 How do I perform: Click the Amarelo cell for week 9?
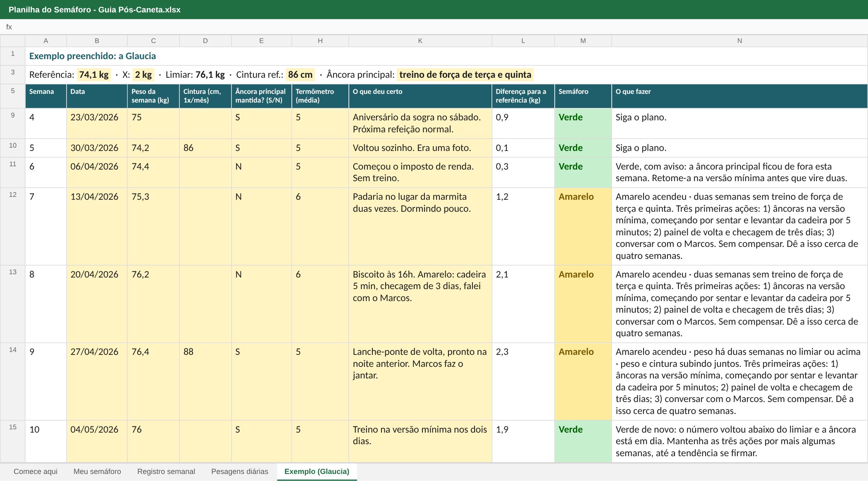583,382
